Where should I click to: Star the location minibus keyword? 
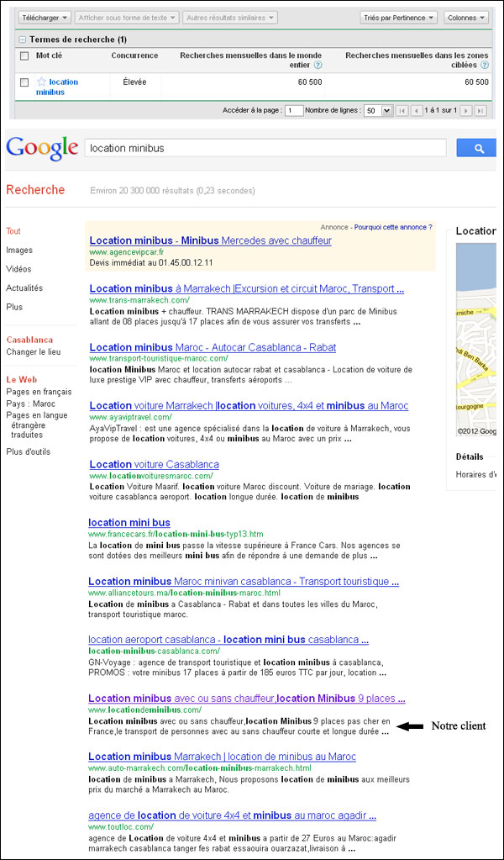point(42,82)
